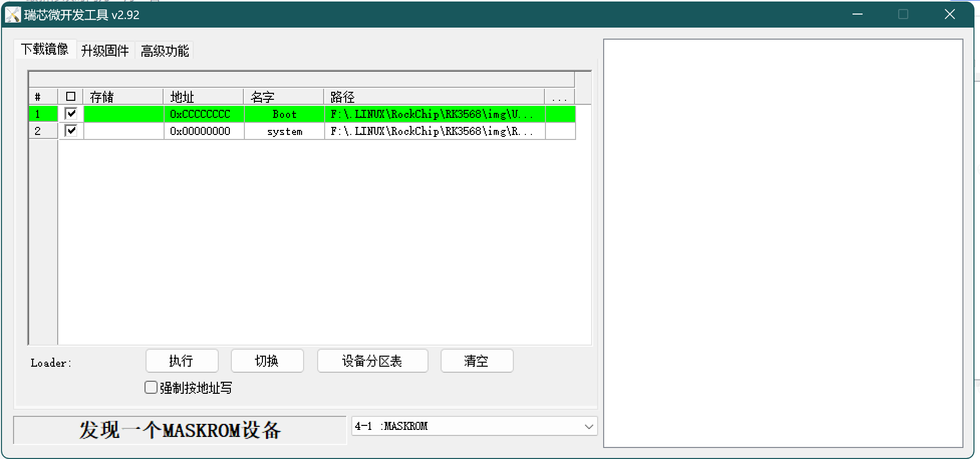Click the browse cell at end of Boot row
This screenshot has width=980, height=459.
(x=559, y=114)
